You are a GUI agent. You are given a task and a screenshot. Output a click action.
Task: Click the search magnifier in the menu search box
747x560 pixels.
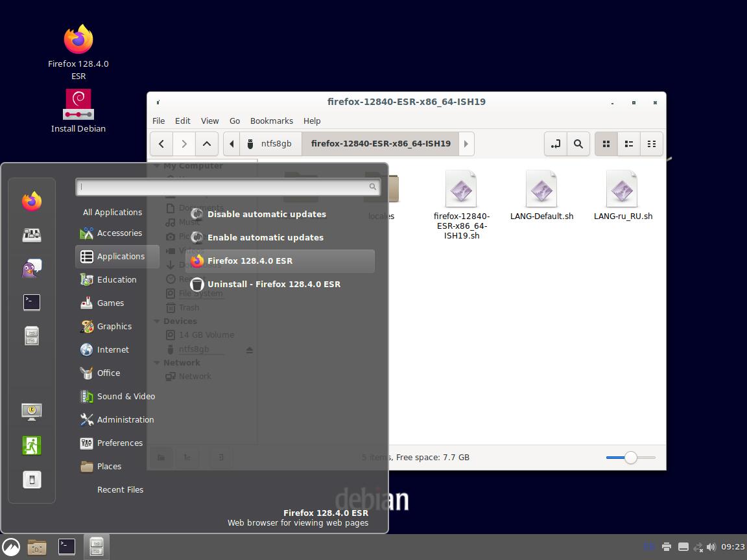pyautogui.click(x=373, y=187)
